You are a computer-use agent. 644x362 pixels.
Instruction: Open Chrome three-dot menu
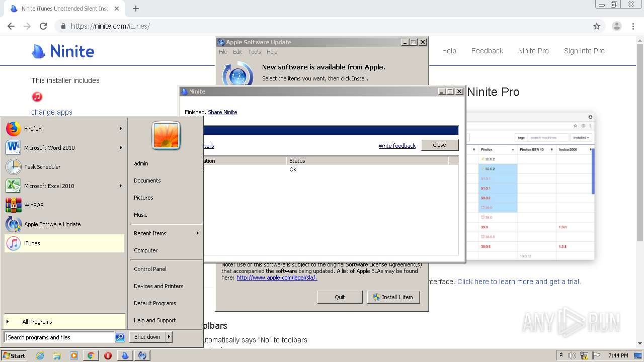point(633,26)
